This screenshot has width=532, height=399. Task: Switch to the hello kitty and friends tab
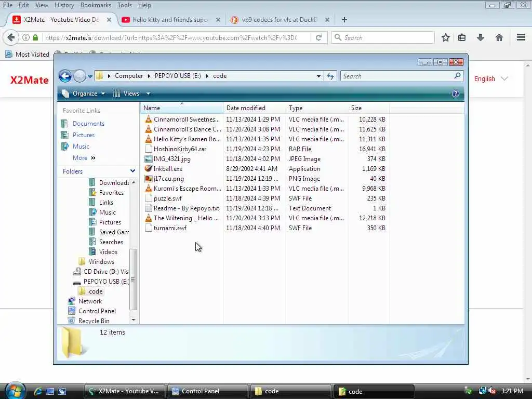pyautogui.click(x=171, y=20)
